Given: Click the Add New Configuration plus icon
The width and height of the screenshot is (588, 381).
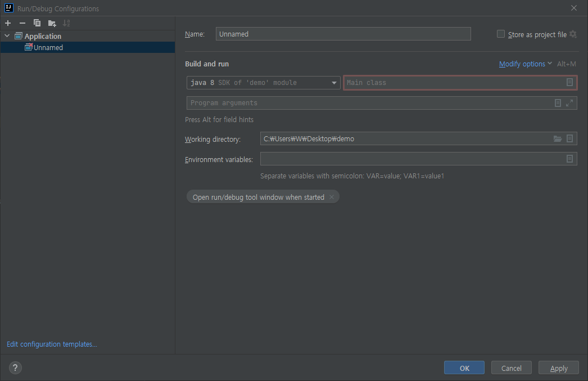Looking at the screenshot, I should coord(8,23).
